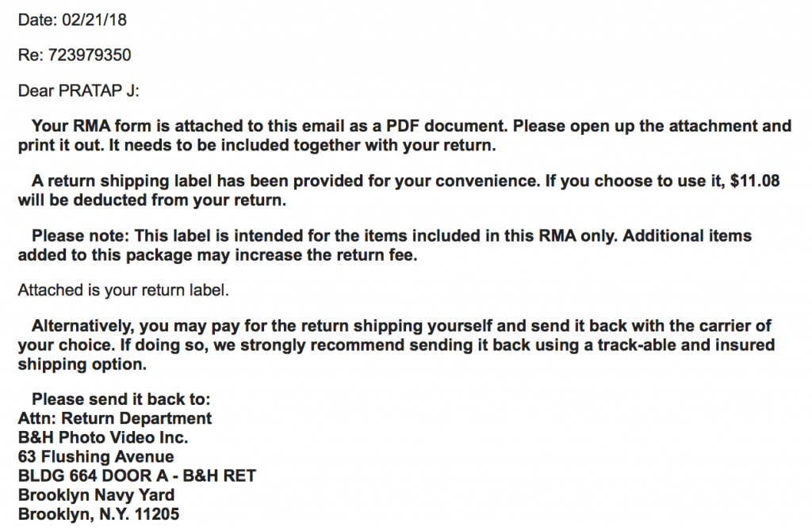The image size is (812, 530).
Task: Click the BLDG 664 DOOR A line
Action: pyautogui.click(x=137, y=475)
